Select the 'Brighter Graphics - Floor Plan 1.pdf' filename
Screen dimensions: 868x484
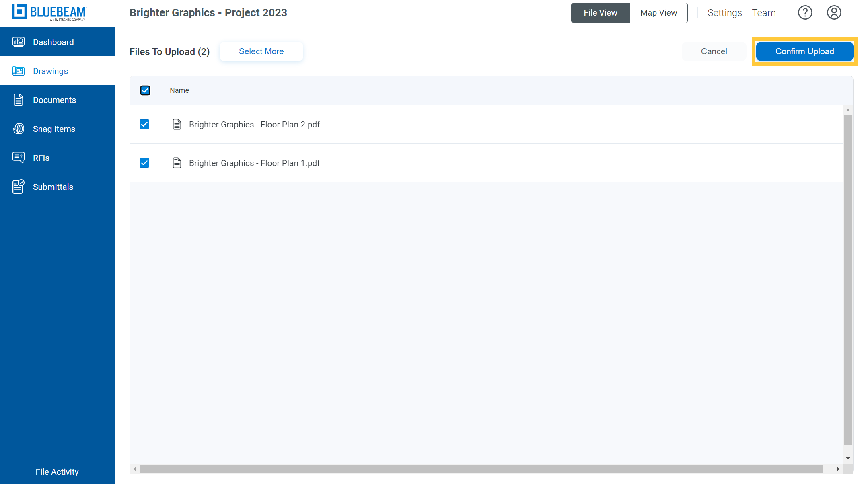(x=255, y=163)
